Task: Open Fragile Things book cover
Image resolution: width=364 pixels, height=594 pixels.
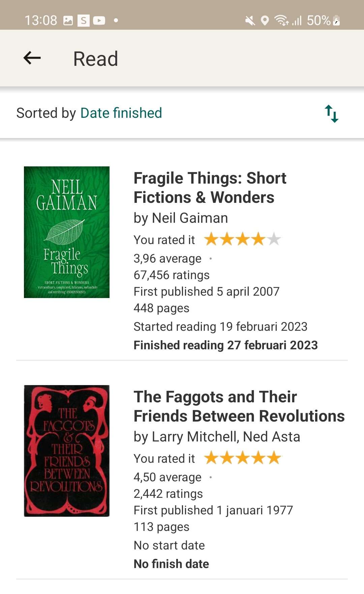Action: [67, 232]
